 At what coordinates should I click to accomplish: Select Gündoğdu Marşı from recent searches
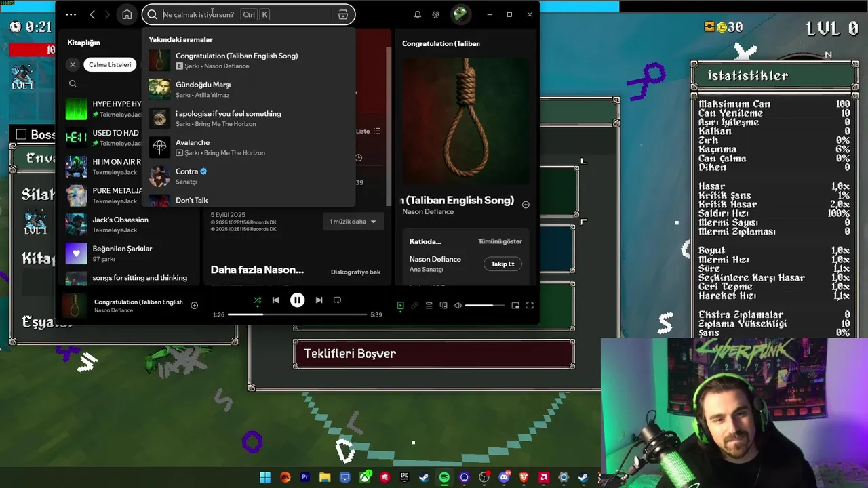[248, 89]
